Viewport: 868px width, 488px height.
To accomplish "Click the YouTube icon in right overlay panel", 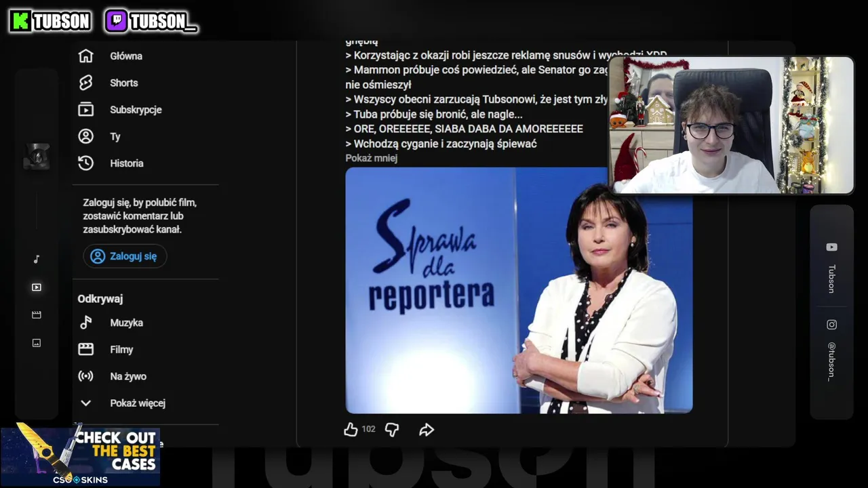I will (x=831, y=247).
